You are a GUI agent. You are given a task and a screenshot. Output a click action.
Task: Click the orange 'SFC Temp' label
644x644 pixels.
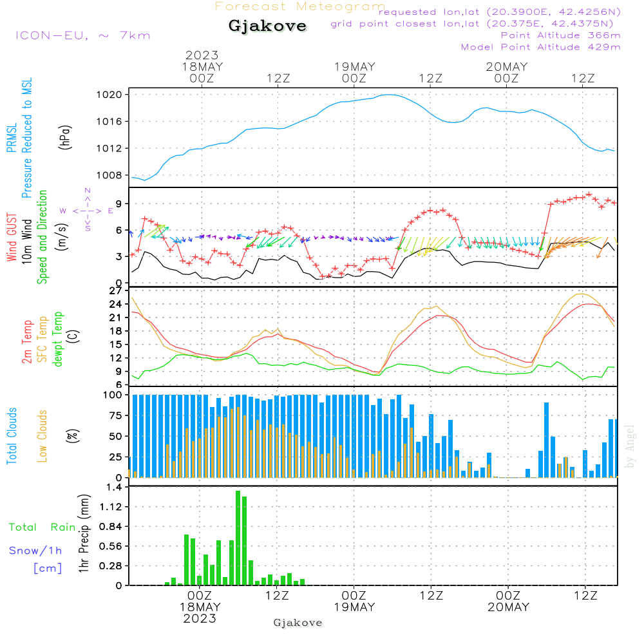(43, 339)
